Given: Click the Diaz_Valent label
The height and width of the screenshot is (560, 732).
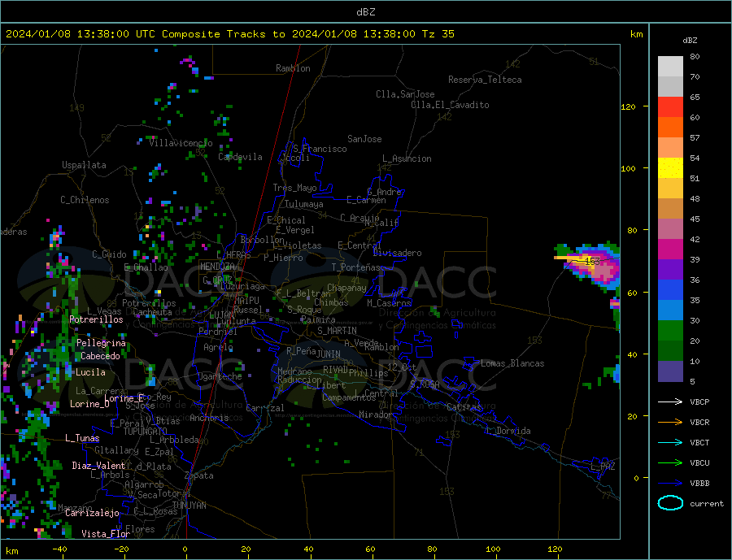Looking at the screenshot, I should point(98,466).
